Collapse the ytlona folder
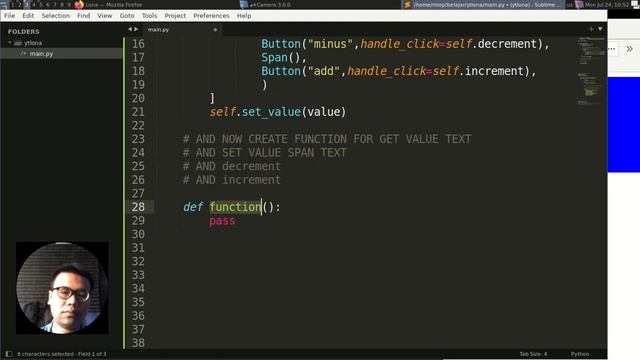 click(x=10, y=43)
